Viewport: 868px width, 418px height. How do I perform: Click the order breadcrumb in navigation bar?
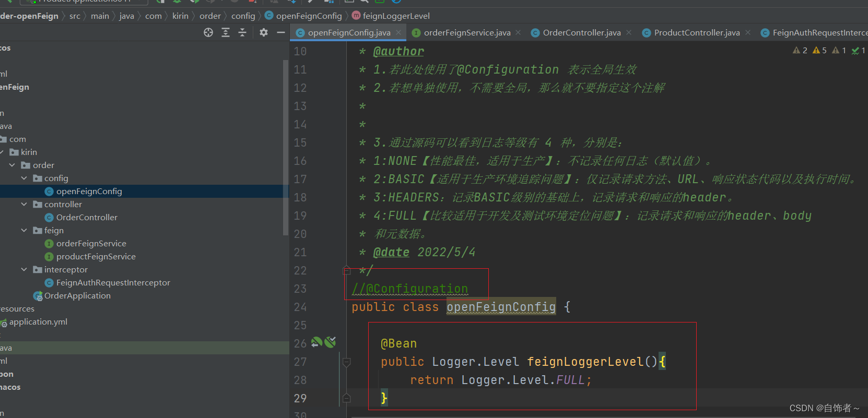210,16
